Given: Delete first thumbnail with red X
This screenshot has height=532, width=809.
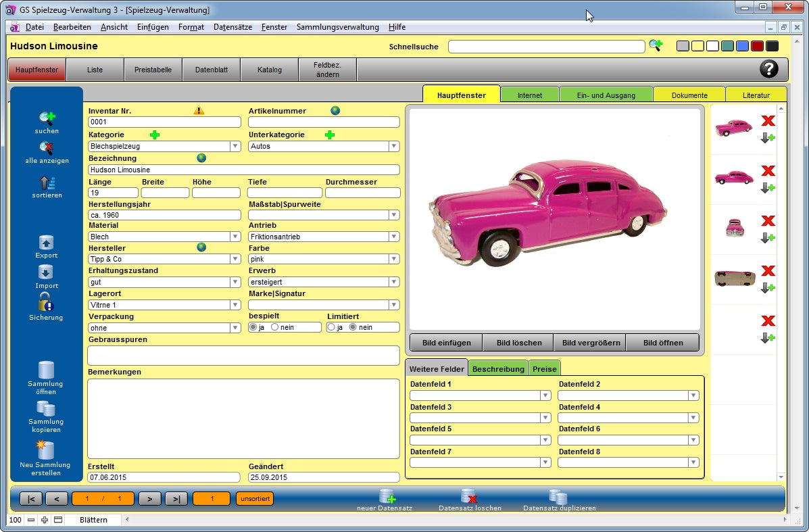Looking at the screenshot, I should (x=768, y=121).
